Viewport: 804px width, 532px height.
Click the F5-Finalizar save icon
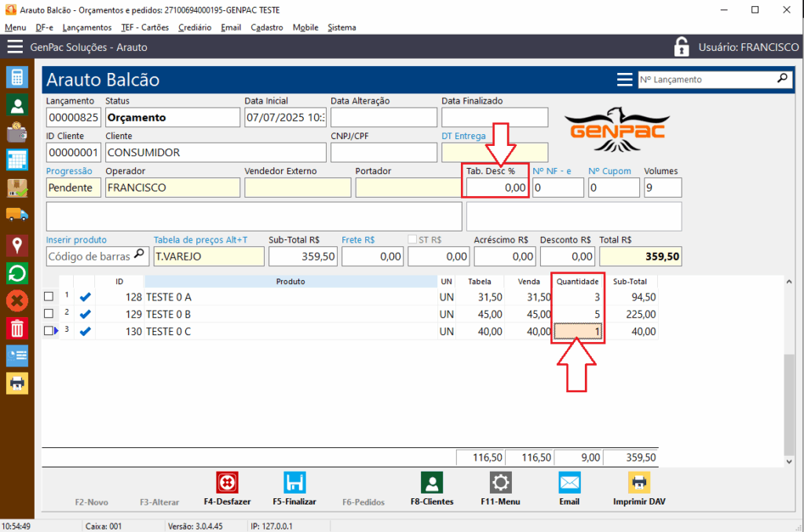click(294, 482)
